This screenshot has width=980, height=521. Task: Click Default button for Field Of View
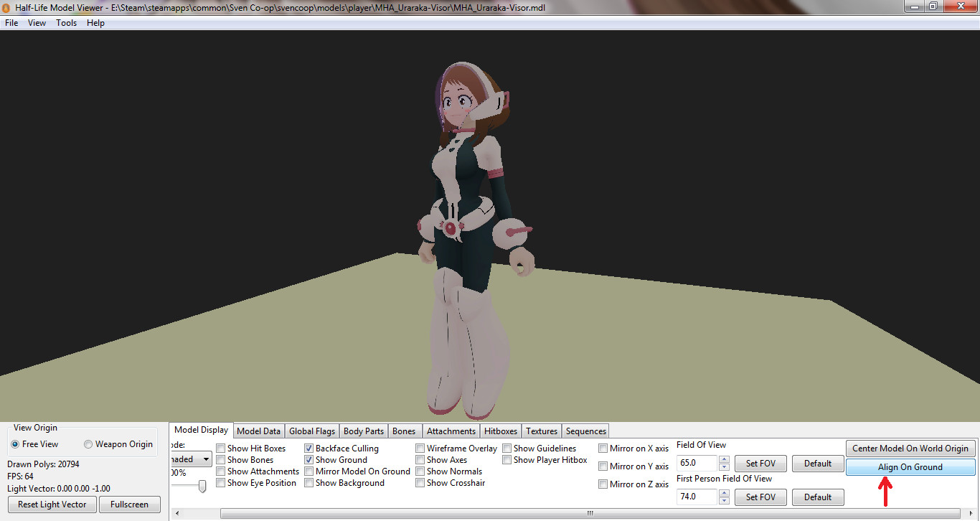tap(818, 464)
